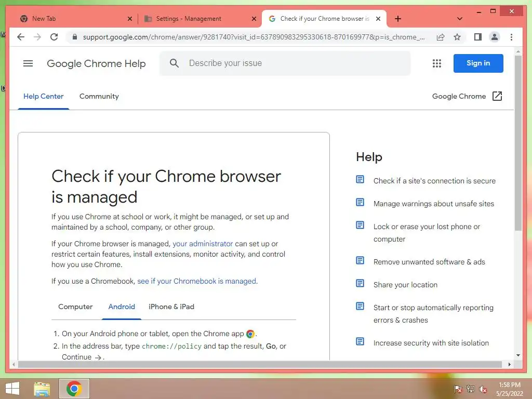The image size is (532, 399).
Task: Close the Check if your Chrome tab
Action: coord(378,19)
